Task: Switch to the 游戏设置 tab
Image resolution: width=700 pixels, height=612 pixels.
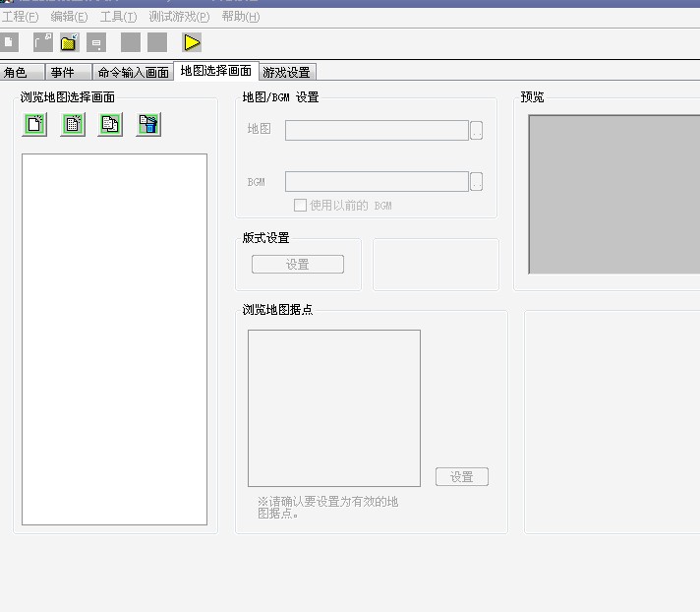Action: 287,73
